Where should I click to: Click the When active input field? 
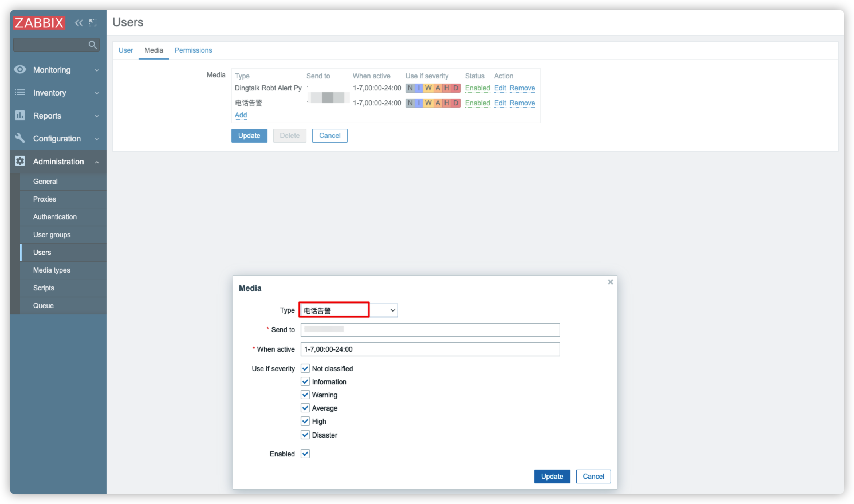[x=430, y=349]
